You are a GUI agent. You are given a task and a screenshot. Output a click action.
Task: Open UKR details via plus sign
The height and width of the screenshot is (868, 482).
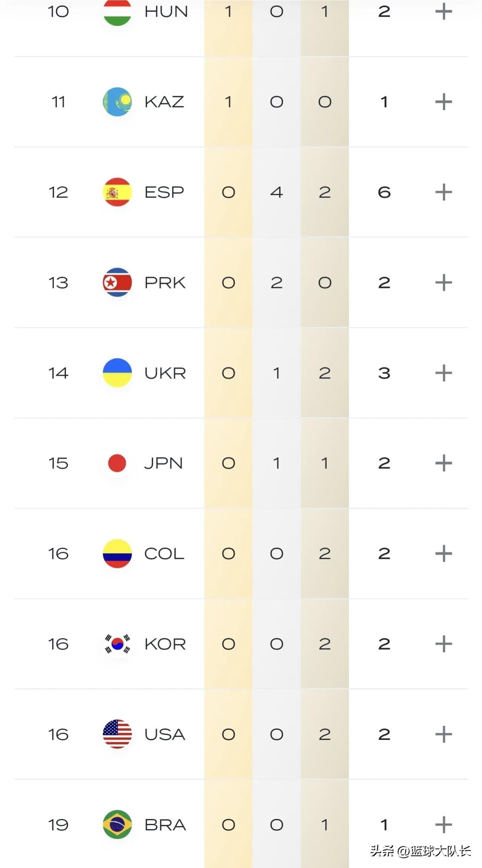[443, 373]
